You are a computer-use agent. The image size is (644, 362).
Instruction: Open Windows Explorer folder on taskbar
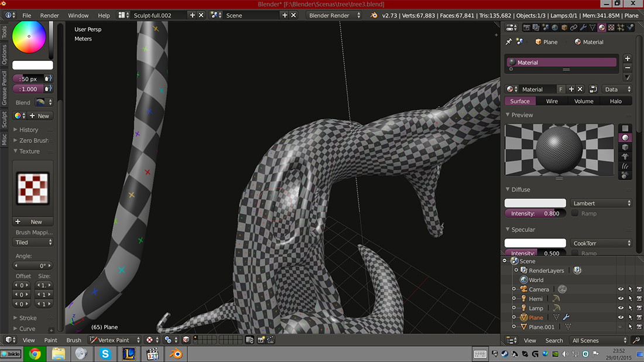coord(59,354)
